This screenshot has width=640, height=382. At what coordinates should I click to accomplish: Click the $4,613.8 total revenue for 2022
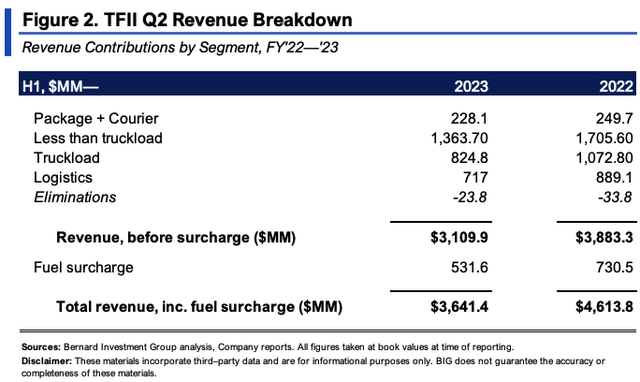click(x=604, y=306)
